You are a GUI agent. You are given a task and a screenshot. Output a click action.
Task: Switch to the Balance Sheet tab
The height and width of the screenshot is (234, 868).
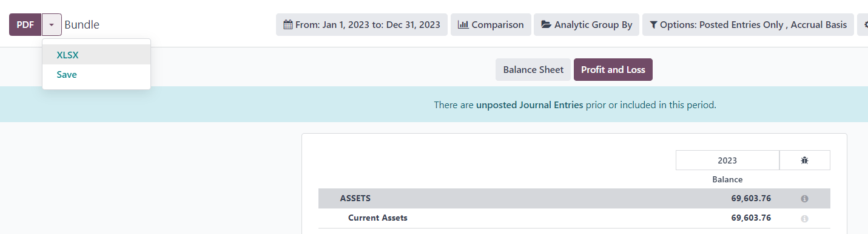[x=533, y=70]
